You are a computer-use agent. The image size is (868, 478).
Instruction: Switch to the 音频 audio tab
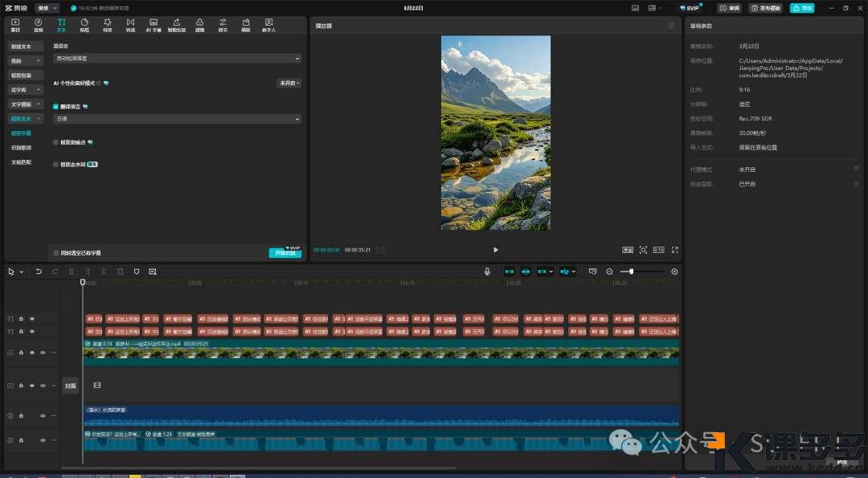tap(38, 25)
